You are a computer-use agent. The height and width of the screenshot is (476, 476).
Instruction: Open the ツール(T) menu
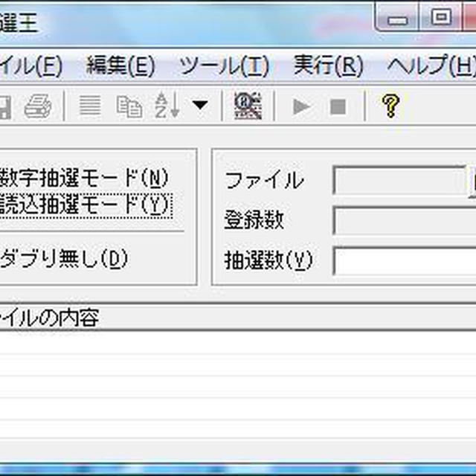[x=225, y=66]
